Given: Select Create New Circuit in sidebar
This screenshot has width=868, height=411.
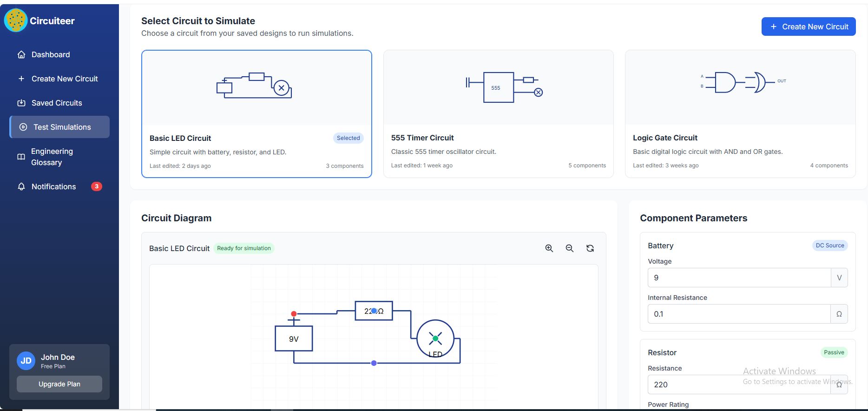Looking at the screenshot, I should (65, 79).
